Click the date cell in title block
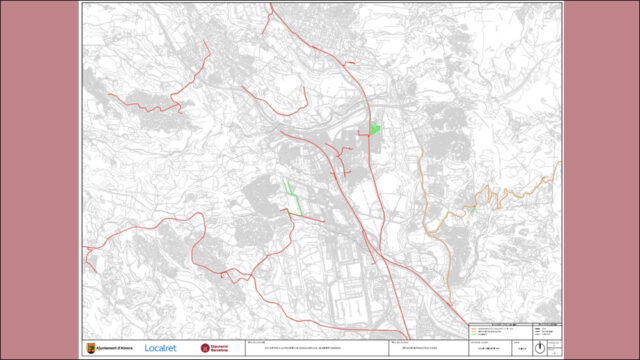Image resolution: width=640 pixels, height=360 pixels. 522,348
